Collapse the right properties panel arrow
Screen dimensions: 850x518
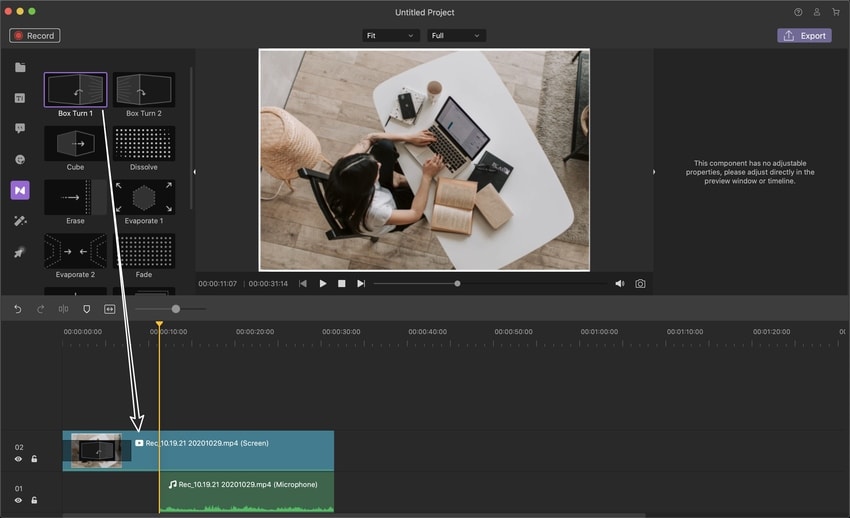pos(654,172)
